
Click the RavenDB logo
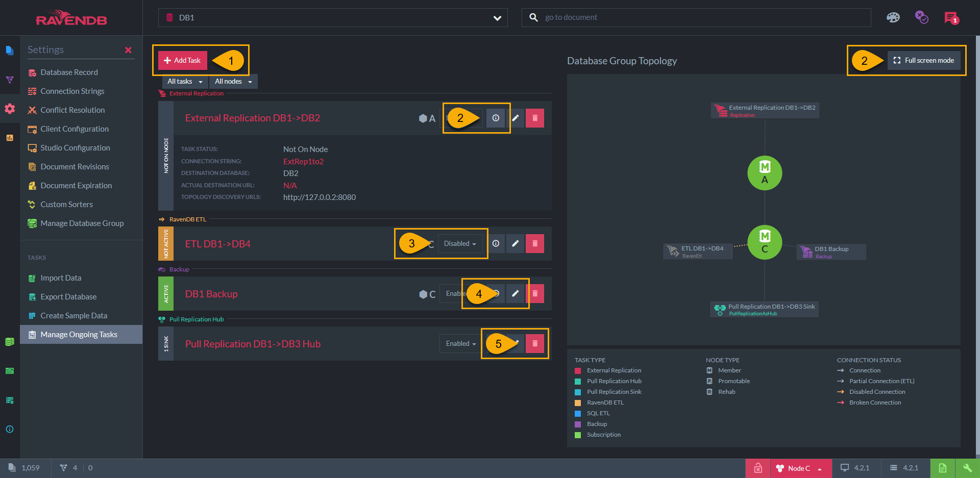click(71, 18)
